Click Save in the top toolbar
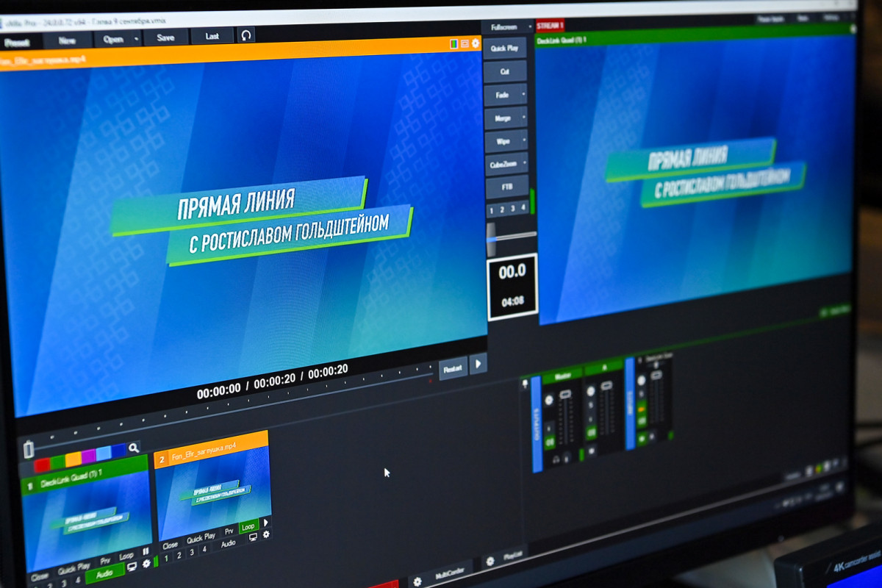This screenshot has height=588, width=882. [166, 37]
